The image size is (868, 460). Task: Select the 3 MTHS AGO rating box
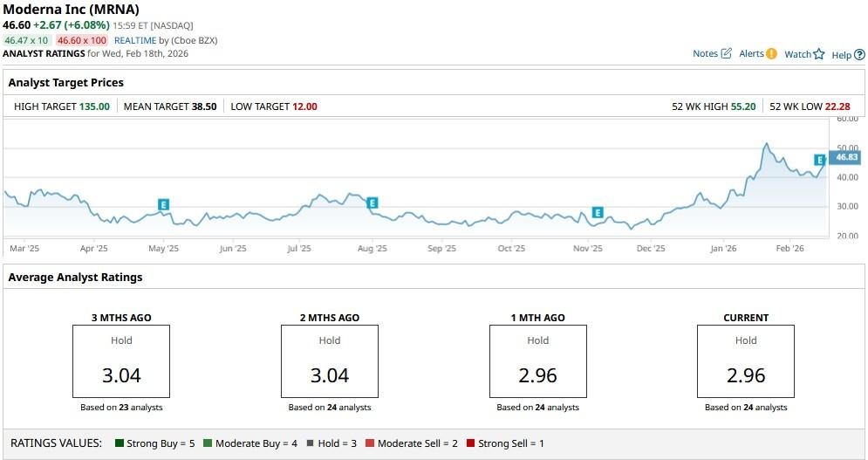[x=121, y=361]
